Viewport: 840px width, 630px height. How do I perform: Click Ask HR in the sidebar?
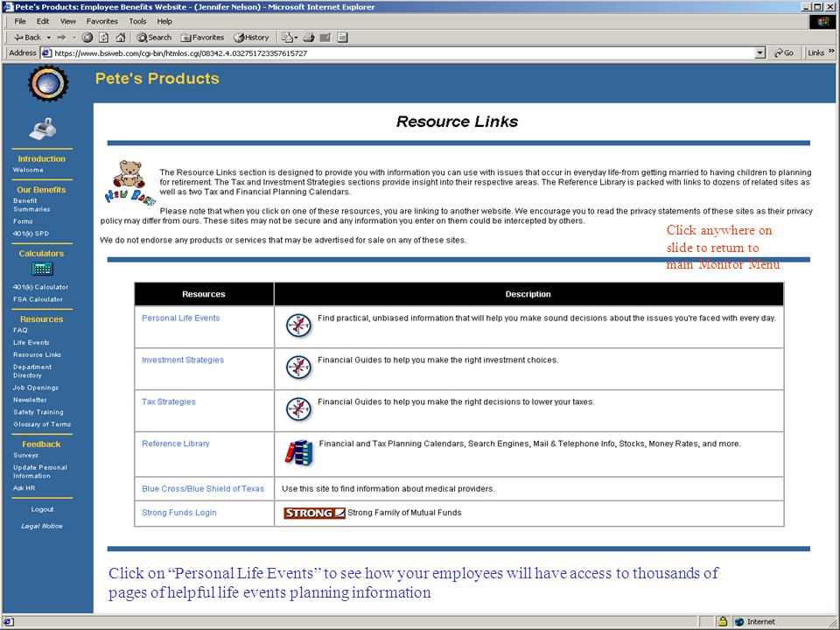tap(24, 488)
